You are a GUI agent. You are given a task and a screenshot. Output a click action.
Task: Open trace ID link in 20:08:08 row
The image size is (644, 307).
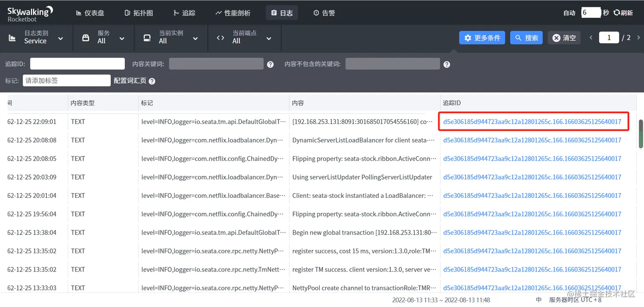[x=532, y=140]
